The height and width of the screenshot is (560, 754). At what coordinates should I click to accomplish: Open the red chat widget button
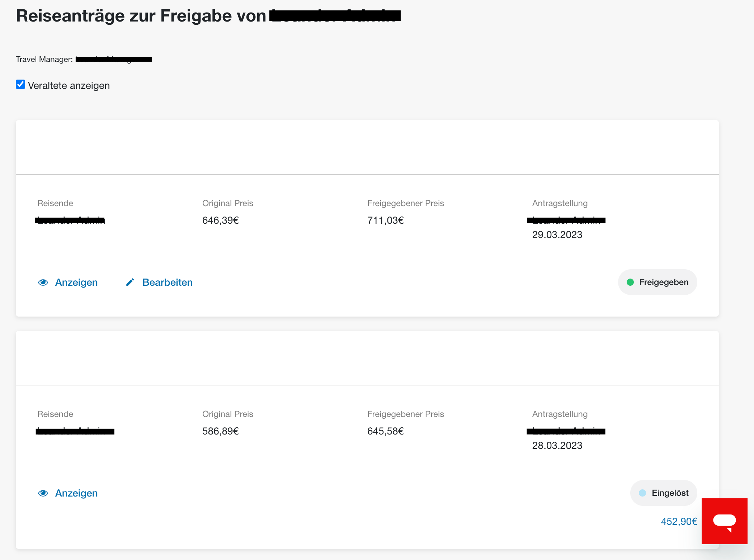[725, 521]
